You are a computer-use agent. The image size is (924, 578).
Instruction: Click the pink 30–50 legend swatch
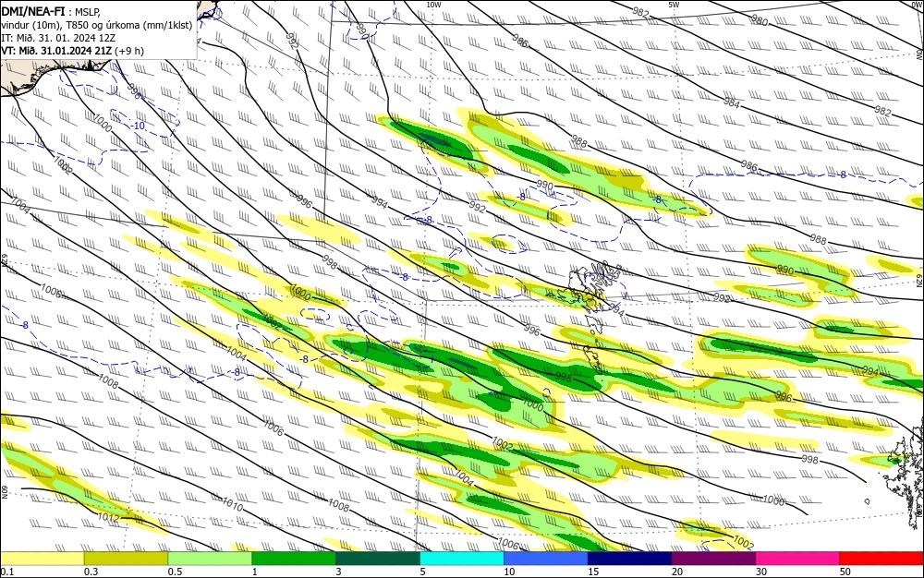[798, 558]
